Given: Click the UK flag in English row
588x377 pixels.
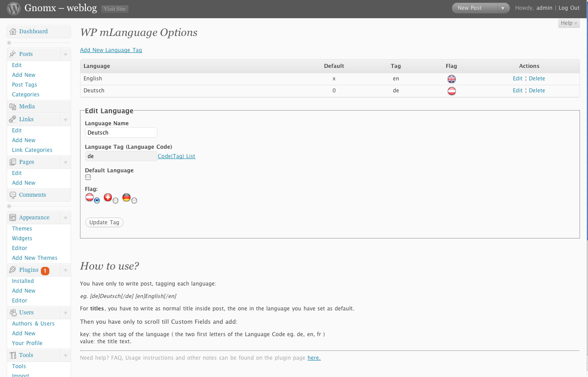Looking at the screenshot, I should tap(452, 79).
